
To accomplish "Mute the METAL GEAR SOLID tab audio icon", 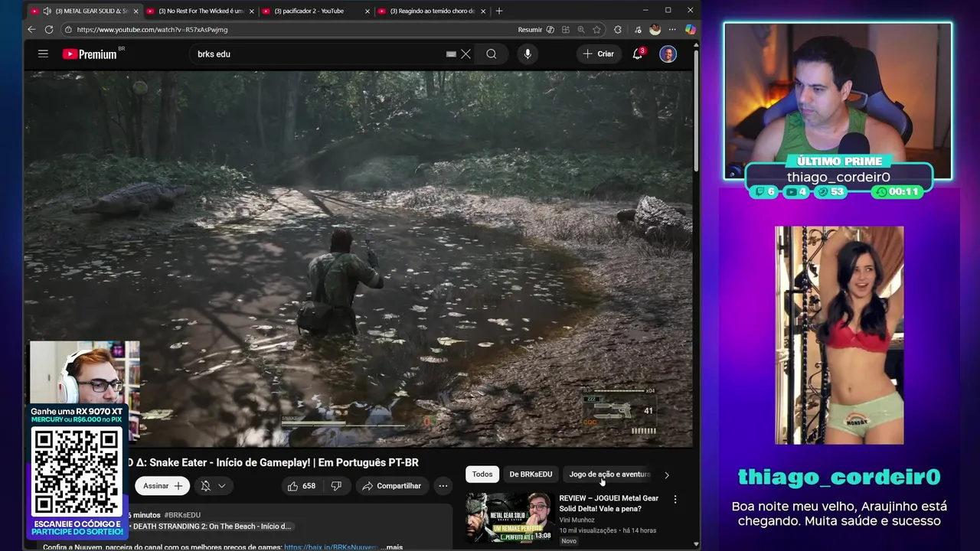I will [47, 11].
